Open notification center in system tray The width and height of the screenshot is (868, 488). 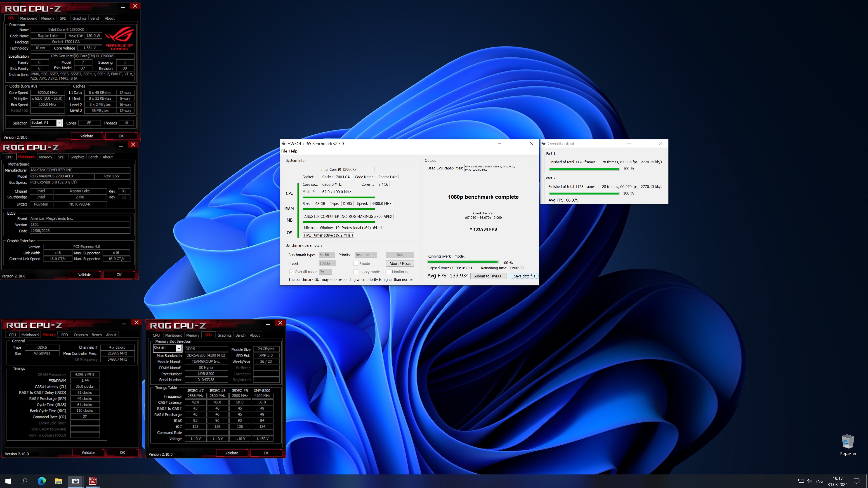(857, 481)
